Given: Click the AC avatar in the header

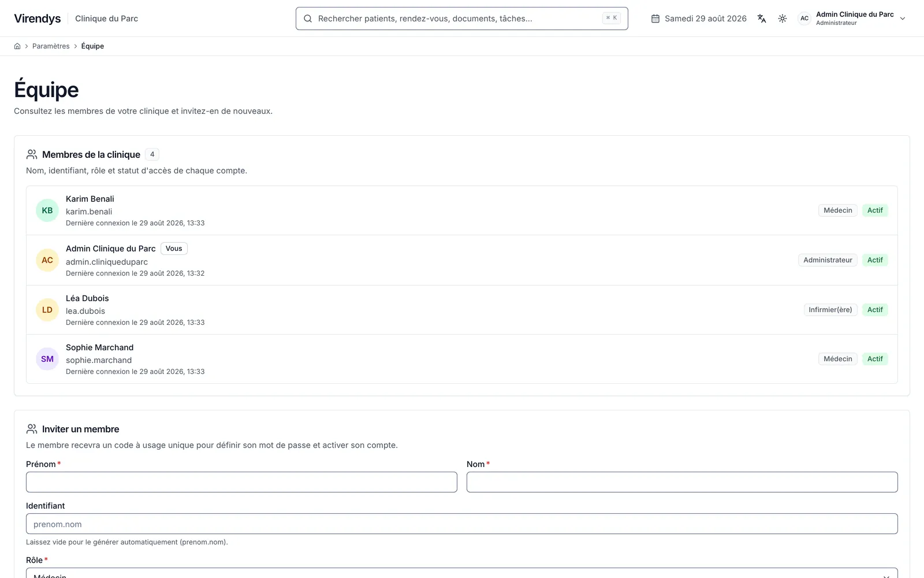Looking at the screenshot, I should click(804, 18).
